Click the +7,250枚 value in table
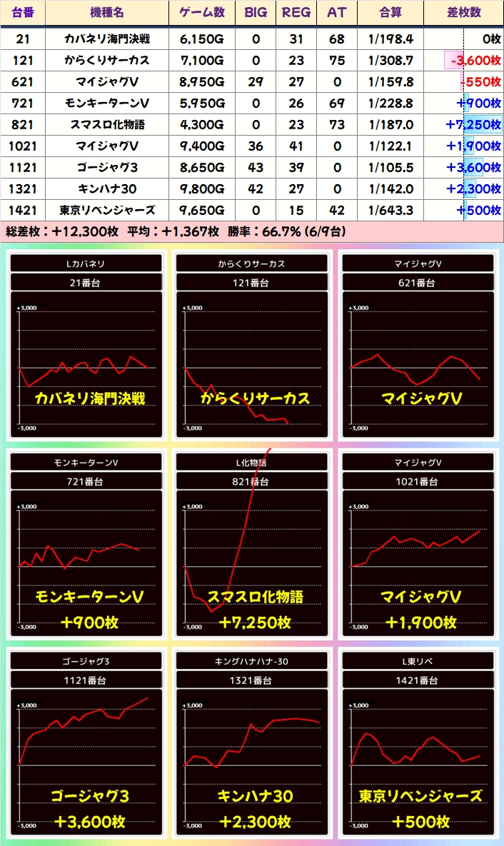 pyautogui.click(x=473, y=125)
